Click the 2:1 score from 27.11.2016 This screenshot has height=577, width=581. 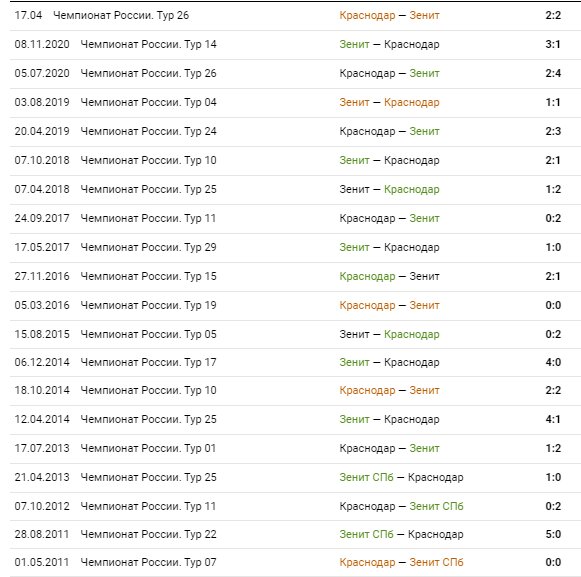tap(552, 276)
